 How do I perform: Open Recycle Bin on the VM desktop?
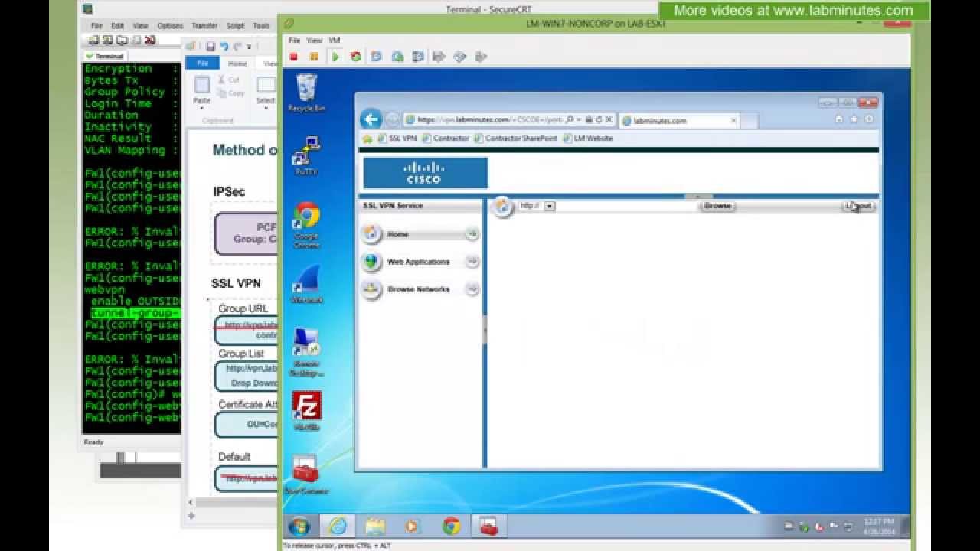(306, 93)
